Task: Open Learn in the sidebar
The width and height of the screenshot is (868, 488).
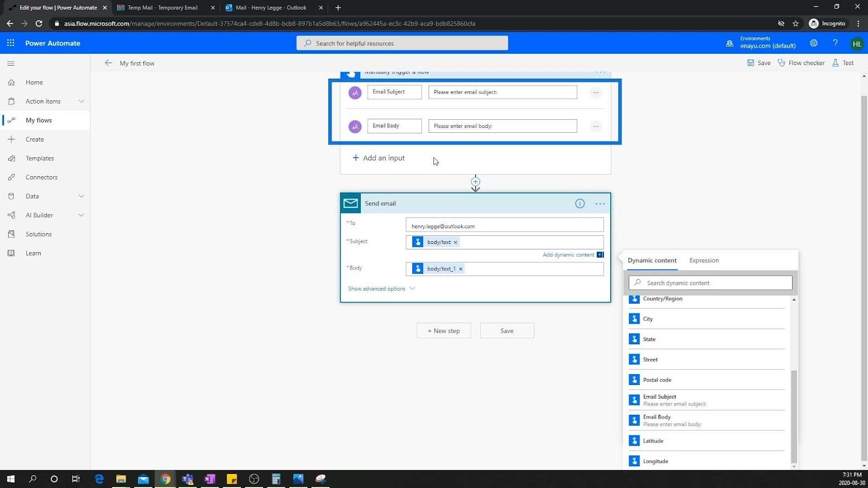Action: (45, 253)
